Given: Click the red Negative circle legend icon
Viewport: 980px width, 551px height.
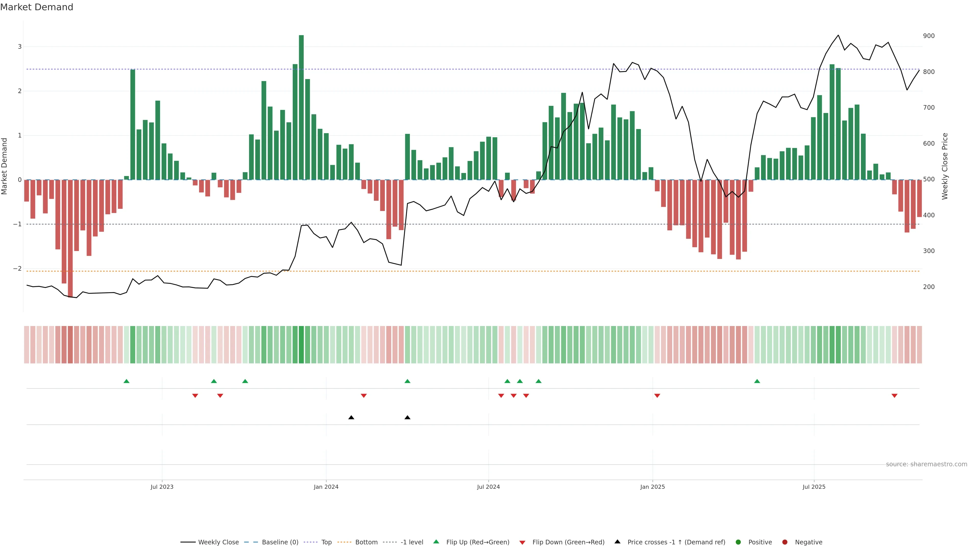Looking at the screenshot, I should 785,542.
